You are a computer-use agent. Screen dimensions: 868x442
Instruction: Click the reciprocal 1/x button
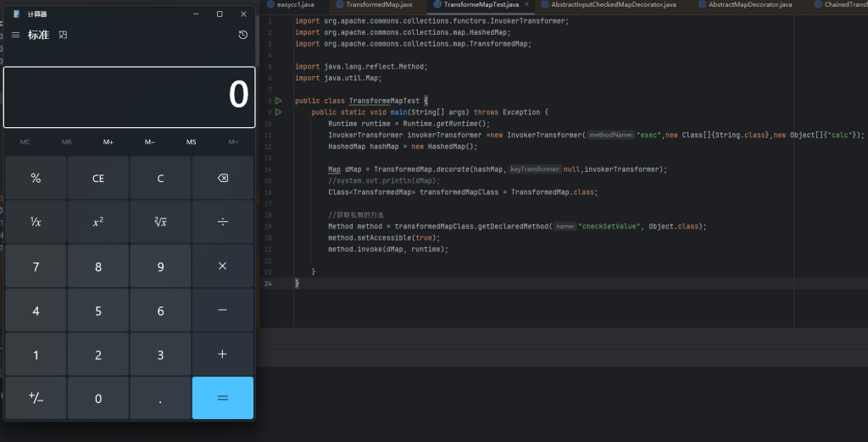(x=36, y=222)
